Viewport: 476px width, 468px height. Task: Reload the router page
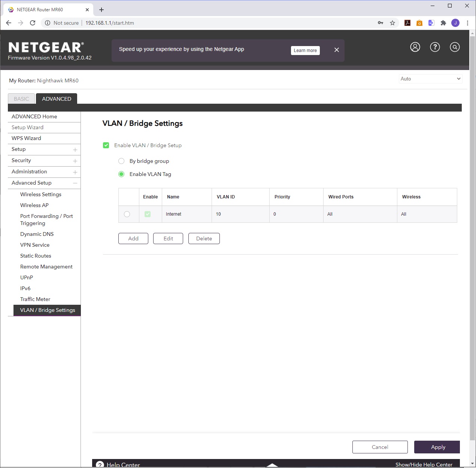click(x=33, y=23)
